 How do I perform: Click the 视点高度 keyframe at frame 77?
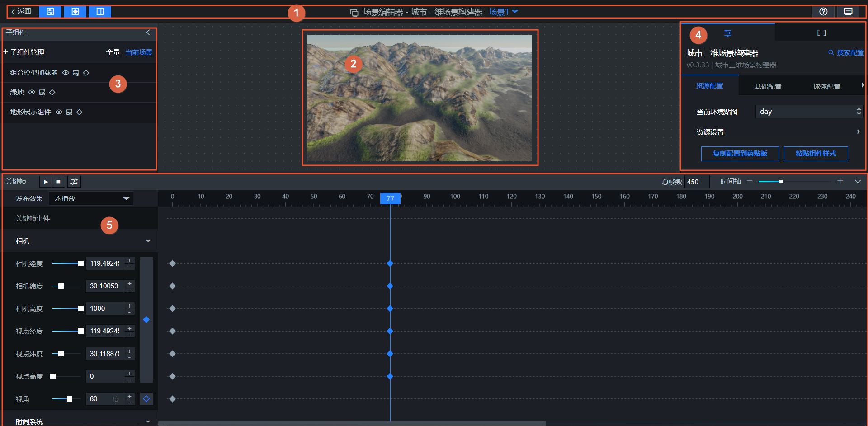tap(390, 376)
